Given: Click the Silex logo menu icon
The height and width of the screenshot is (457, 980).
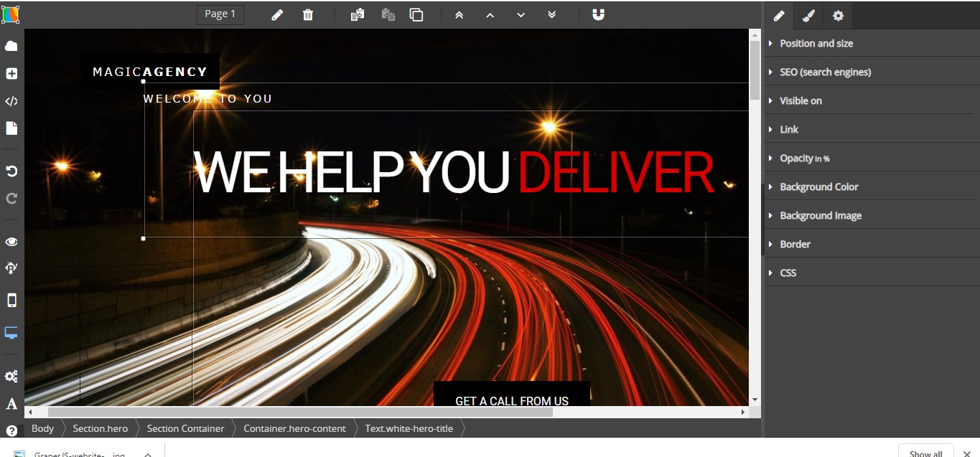Looking at the screenshot, I should (x=11, y=14).
